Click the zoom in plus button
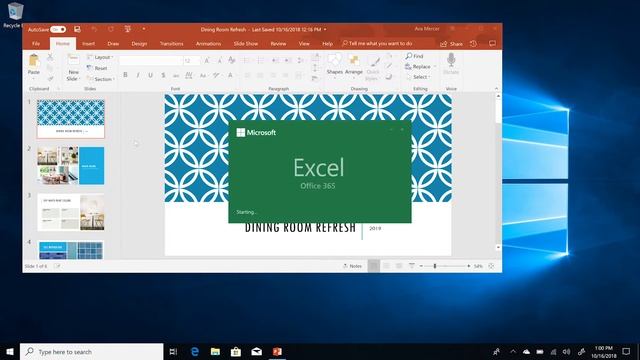Viewport: 640px width, 360px height. tap(469, 266)
